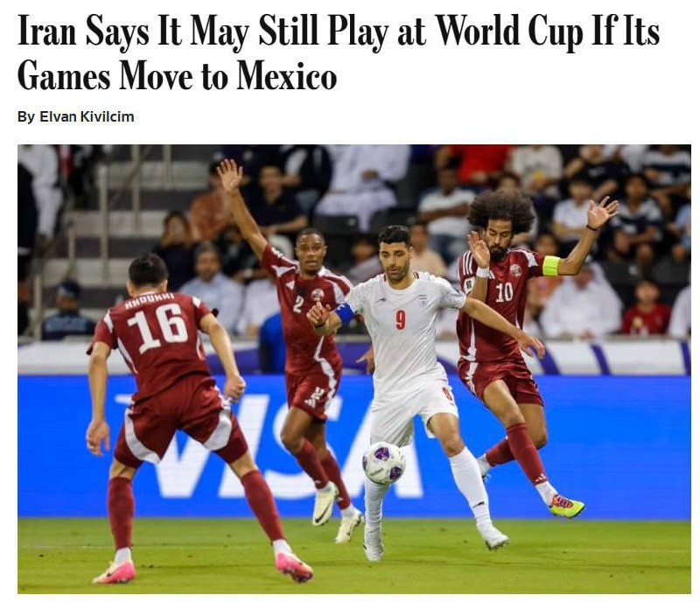Screen dimensions: 700x602
Task: Click the words "World Cup" in headline
Action: pyautogui.click(x=509, y=31)
